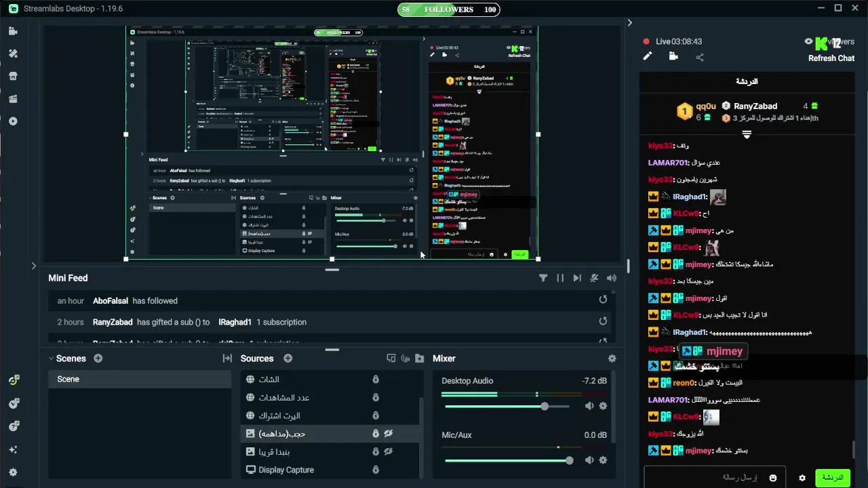Click Refresh Chat
This screenshot has height=488, width=868.
pos(831,58)
